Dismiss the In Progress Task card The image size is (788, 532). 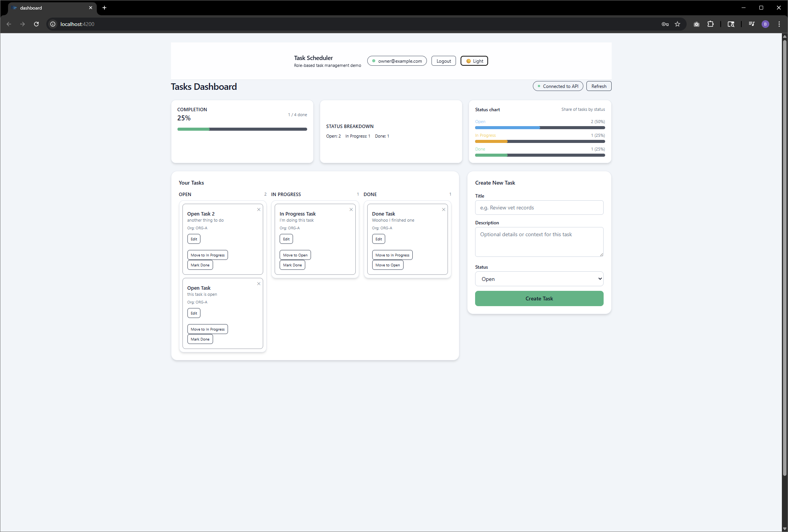coord(351,209)
